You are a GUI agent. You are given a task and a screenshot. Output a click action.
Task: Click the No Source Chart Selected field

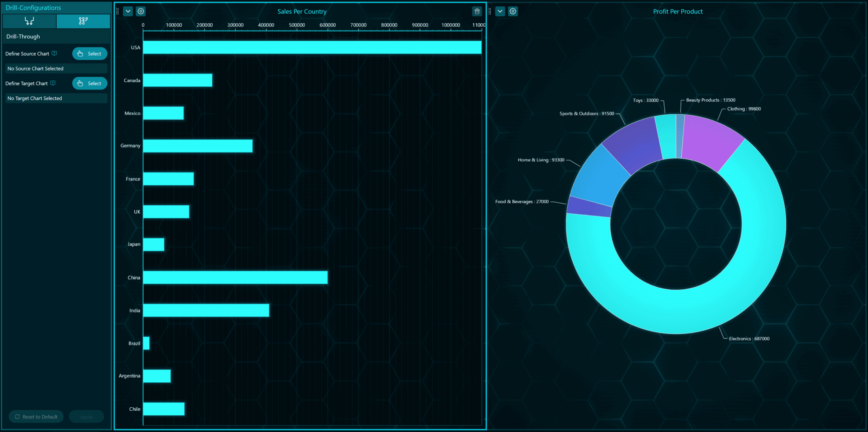[56, 68]
